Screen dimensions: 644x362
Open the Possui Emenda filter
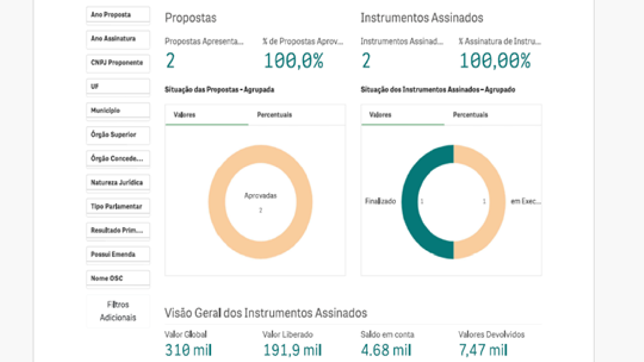coord(118,254)
